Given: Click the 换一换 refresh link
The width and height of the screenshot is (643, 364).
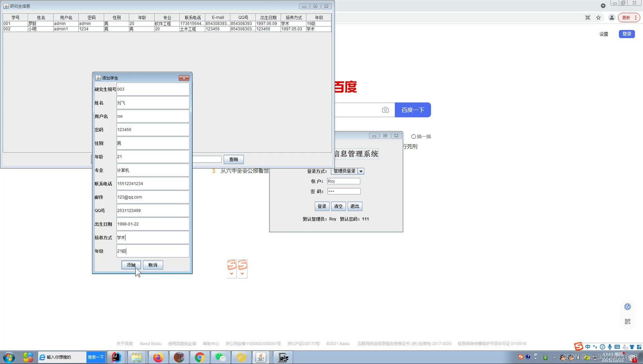Looking at the screenshot, I should [x=421, y=136].
